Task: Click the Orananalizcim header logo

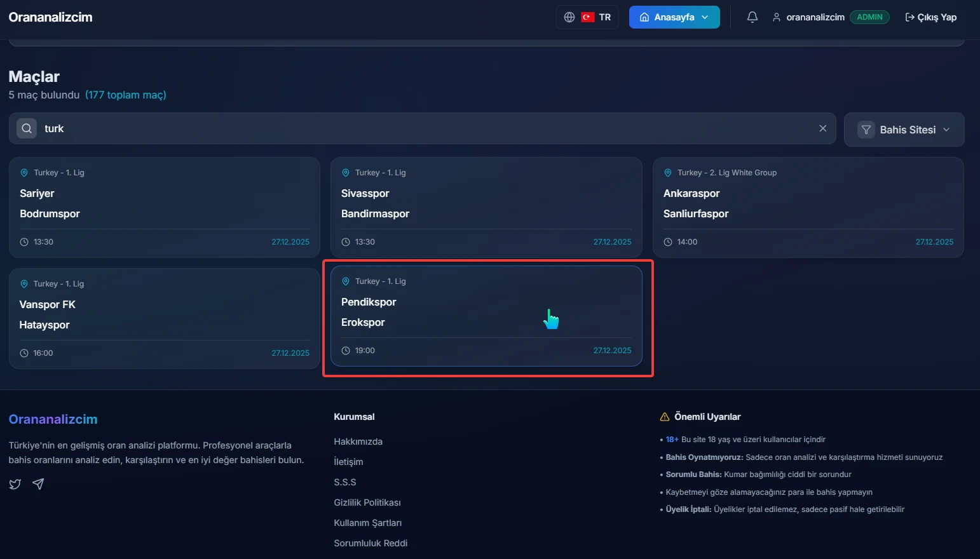Action: pyautogui.click(x=50, y=17)
